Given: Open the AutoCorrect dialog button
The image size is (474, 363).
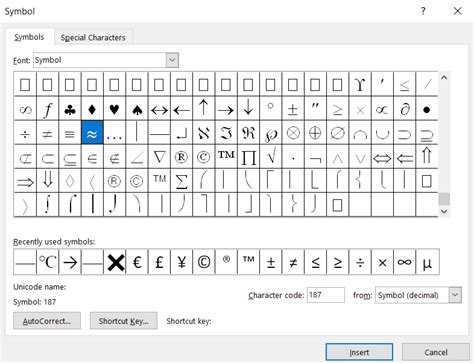Looking at the screenshot, I should [x=47, y=321].
